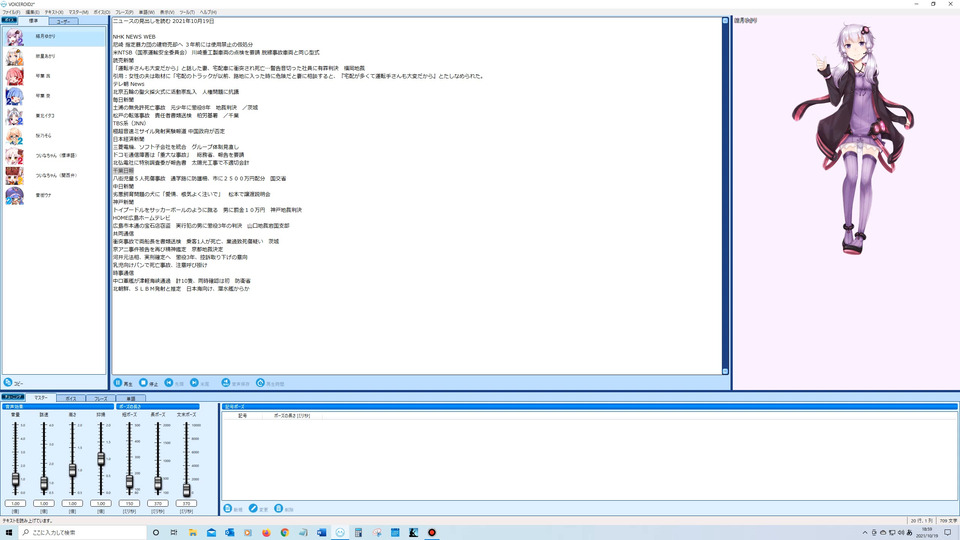Open the Windows Start menu
This screenshot has width=960, height=540.
[9, 533]
